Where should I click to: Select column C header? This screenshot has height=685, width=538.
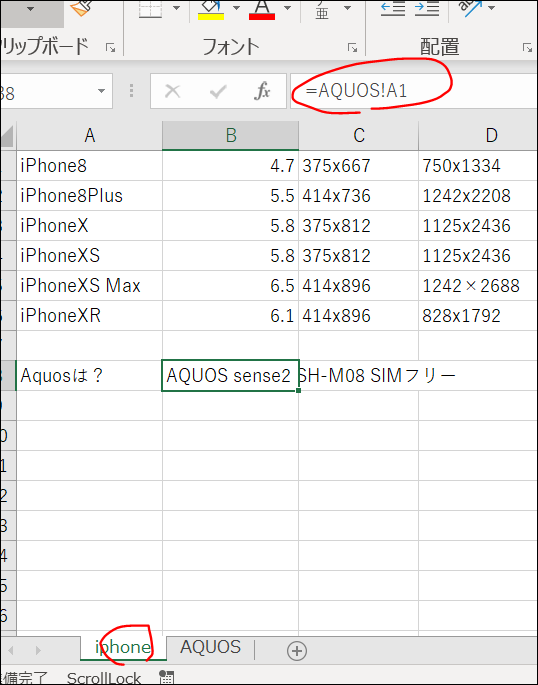coord(359,135)
